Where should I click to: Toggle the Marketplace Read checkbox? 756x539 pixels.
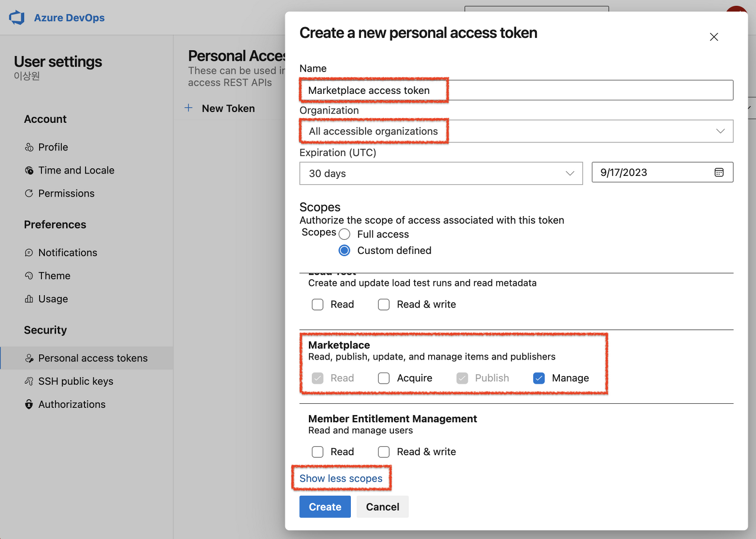[x=318, y=378]
